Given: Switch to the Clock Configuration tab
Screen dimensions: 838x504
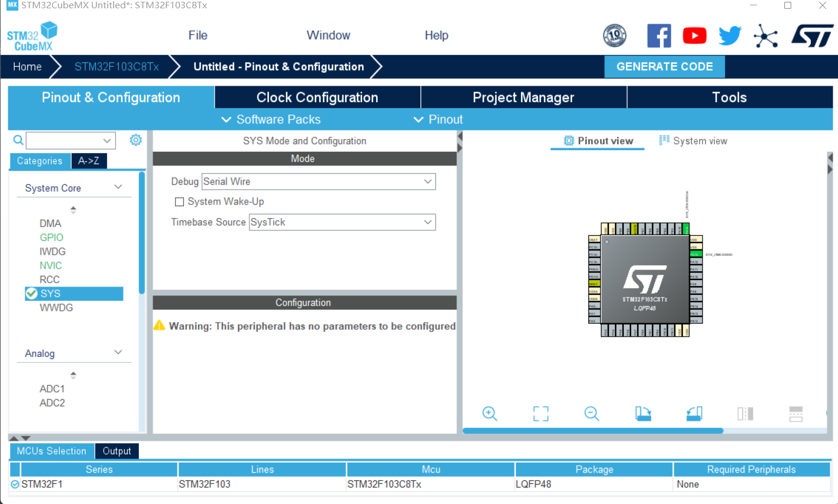Looking at the screenshot, I should (317, 97).
